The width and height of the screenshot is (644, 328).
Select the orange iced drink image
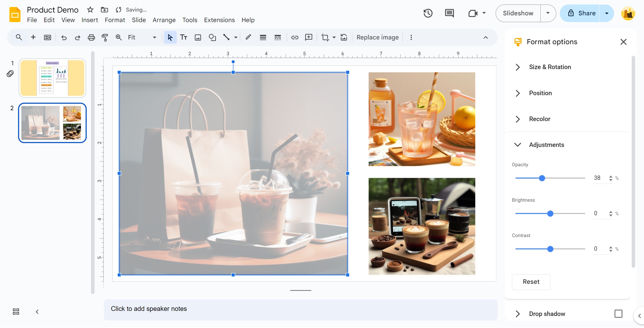click(421, 119)
